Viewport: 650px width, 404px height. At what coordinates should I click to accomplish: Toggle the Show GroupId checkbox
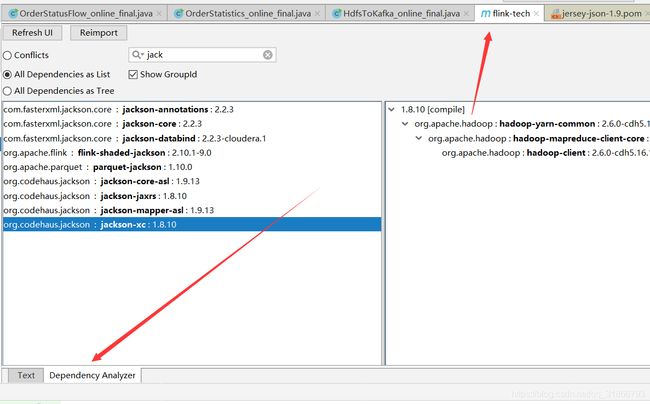[x=133, y=75]
